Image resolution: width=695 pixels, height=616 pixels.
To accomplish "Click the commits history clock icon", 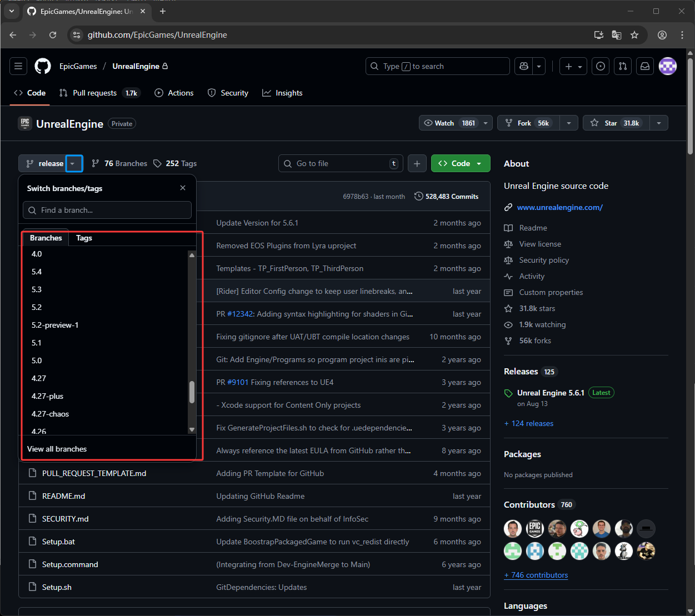I will 418,196.
